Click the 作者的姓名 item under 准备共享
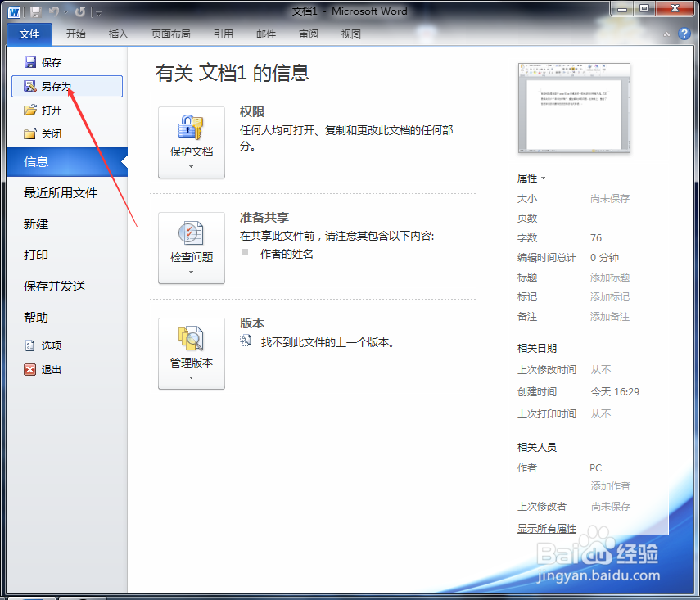The image size is (700, 600). click(287, 254)
